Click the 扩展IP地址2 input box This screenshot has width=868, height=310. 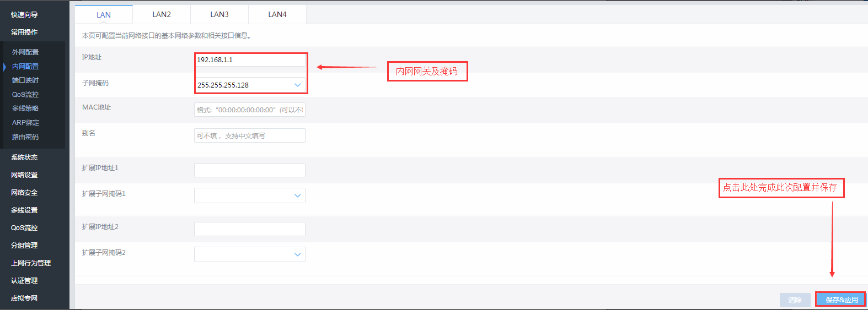pos(249,229)
